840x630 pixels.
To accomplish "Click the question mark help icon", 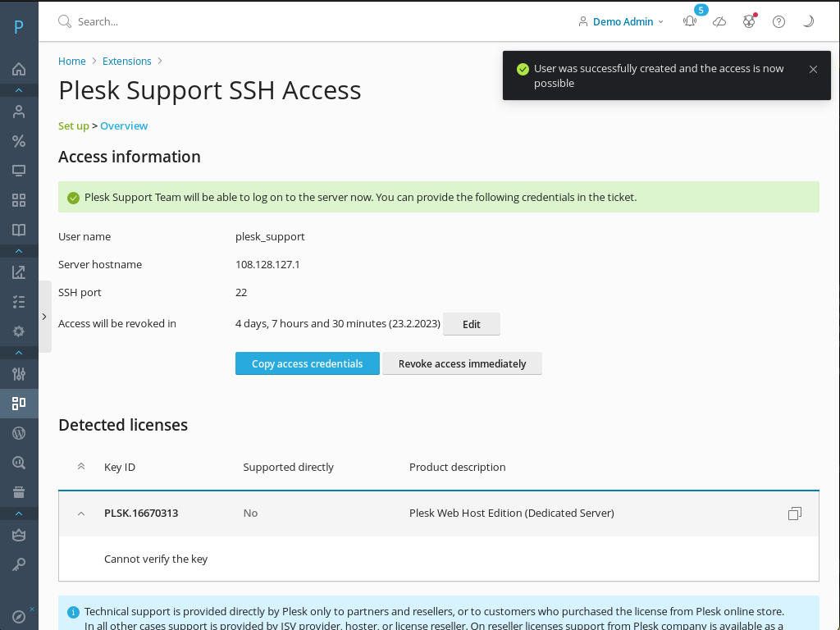I will coord(778,21).
